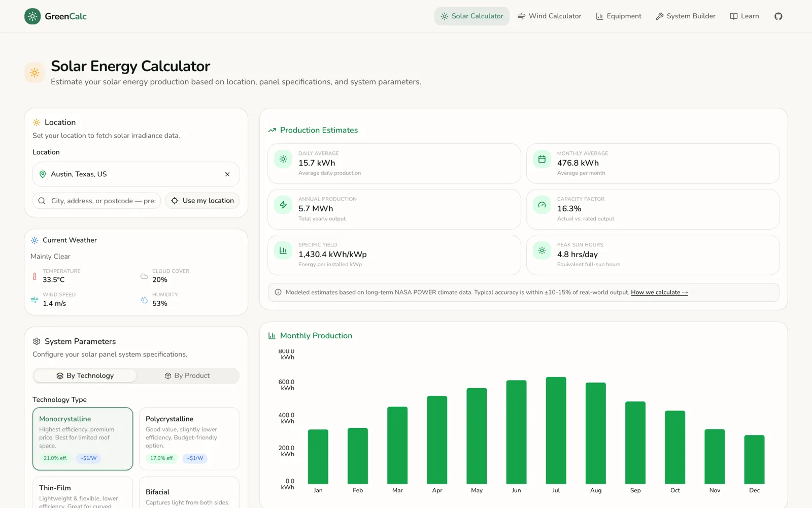The width and height of the screenshot is (812, 508).
Task: Open the System Builder page
Action: coord(685,16)
